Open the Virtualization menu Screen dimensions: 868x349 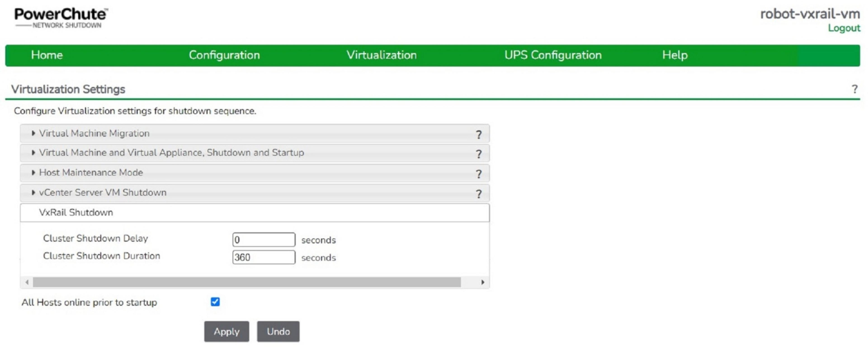click(381, 55)
